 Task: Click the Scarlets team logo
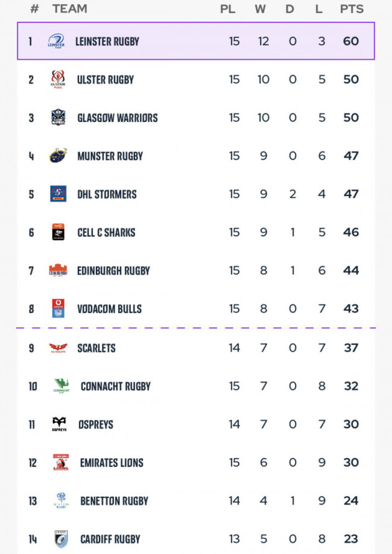[58, 348]
